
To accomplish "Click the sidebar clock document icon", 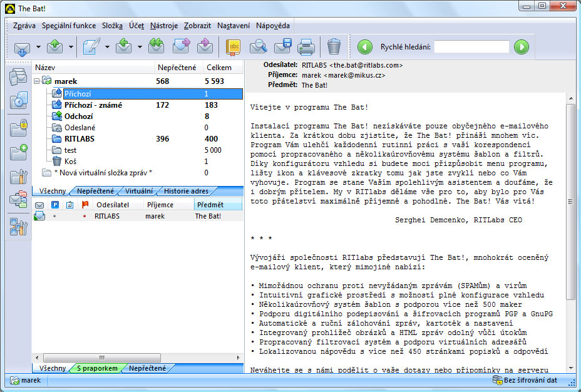I will tap(19, 100).
